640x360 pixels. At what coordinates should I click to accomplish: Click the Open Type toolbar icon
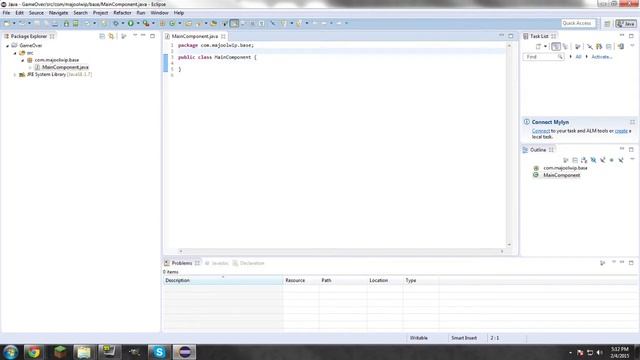(x=188, y=23)
